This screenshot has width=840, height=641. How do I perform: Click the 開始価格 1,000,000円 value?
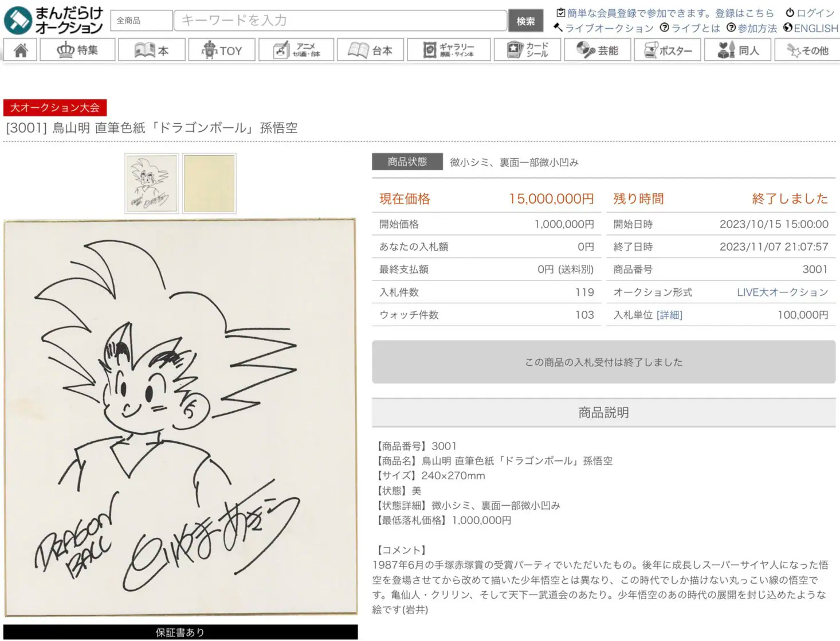pos(564,224)
